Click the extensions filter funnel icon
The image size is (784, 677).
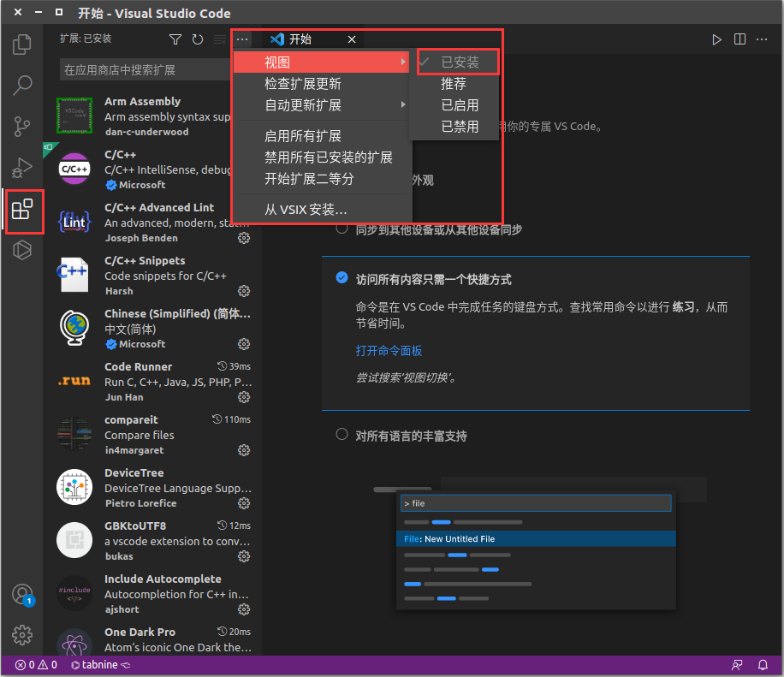[175, 39]
